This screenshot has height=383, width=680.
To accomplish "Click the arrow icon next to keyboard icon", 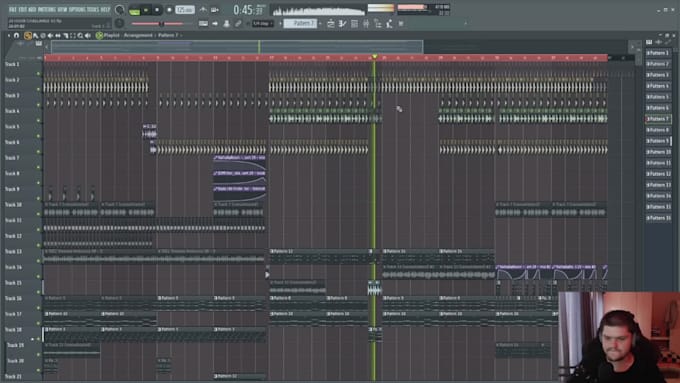I will 215,24.
